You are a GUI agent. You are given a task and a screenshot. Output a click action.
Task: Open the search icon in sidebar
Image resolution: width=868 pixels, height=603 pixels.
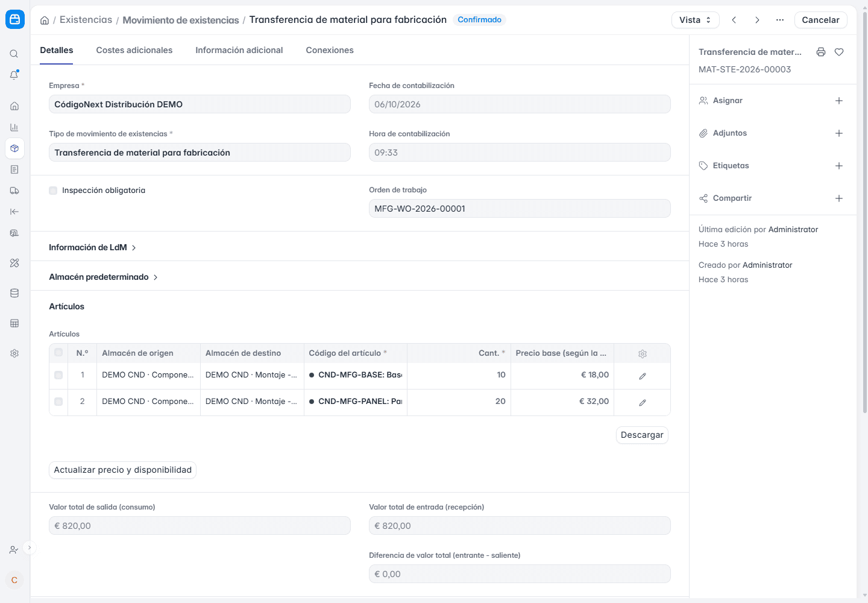(x=14, y=54)
